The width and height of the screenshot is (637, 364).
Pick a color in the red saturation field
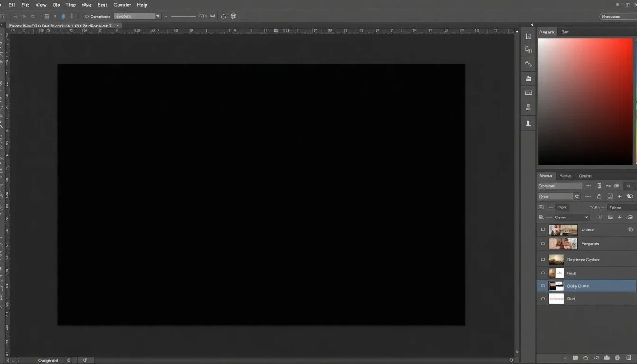click(x=585, y=101)
